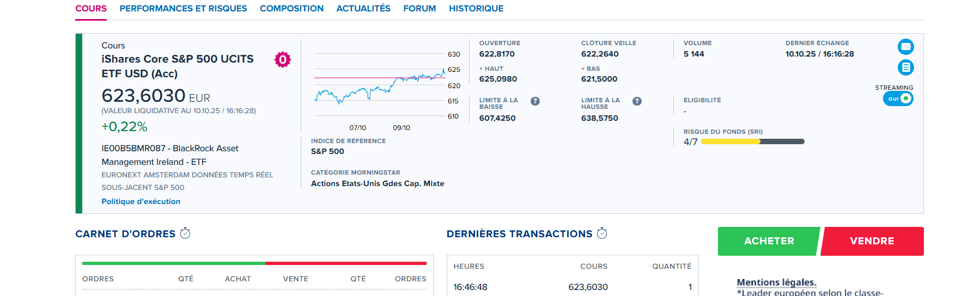Click stopwatch icon next to Carnet d'ordres
The width and height of the screenshot is (980, 296).
[x=185, y=233]
